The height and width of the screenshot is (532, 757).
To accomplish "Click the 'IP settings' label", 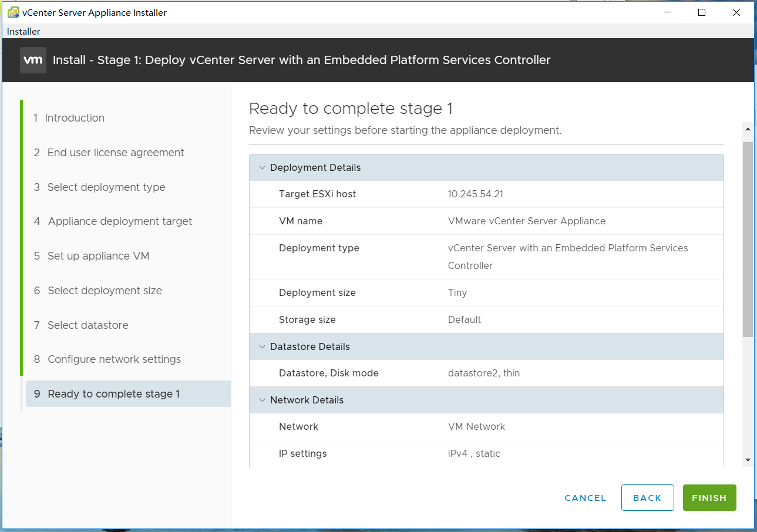I will point(303,454).
